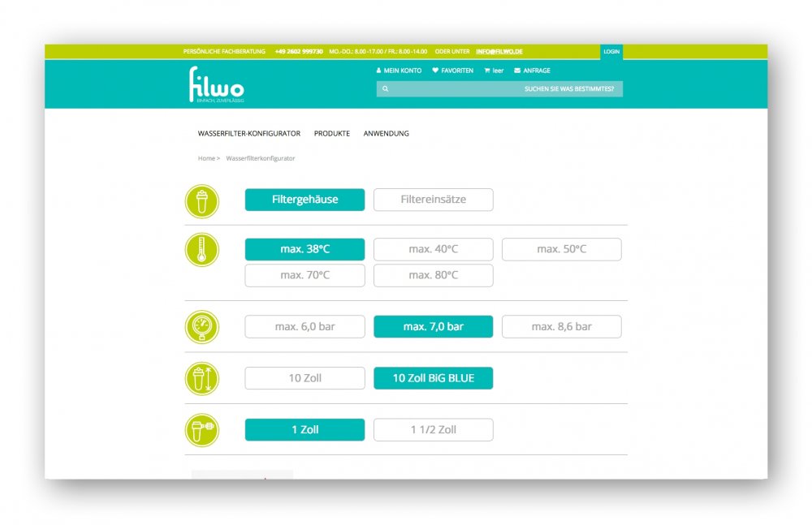
Task: Go to Home breadcrumb
Action: pyautogui.click(x=206, y=158)
